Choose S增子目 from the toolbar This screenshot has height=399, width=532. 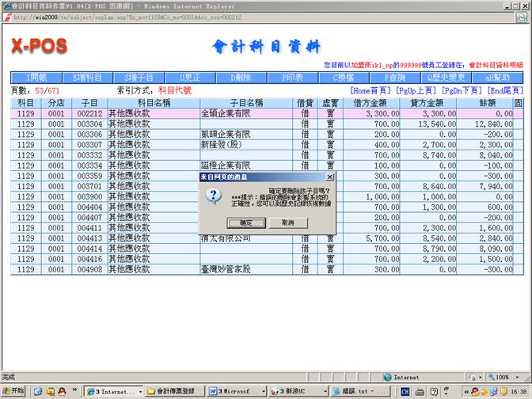(x=139, y=78)
